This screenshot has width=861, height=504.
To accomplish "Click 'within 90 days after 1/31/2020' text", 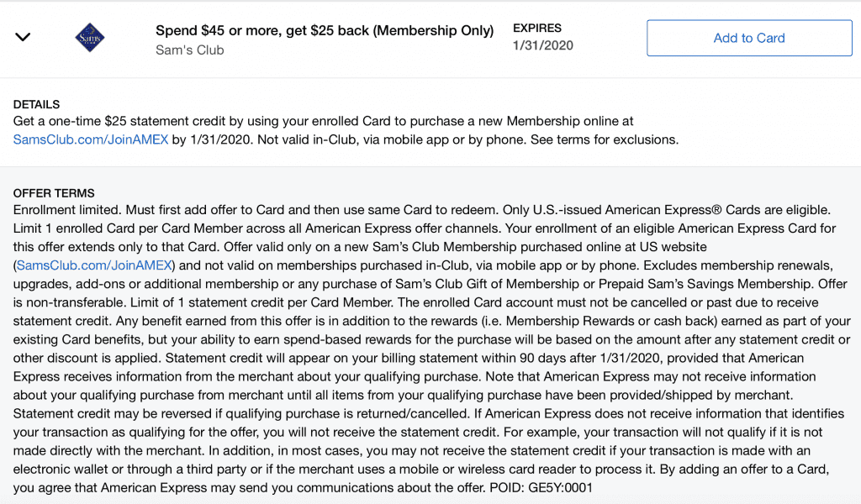I will point(571,358).
